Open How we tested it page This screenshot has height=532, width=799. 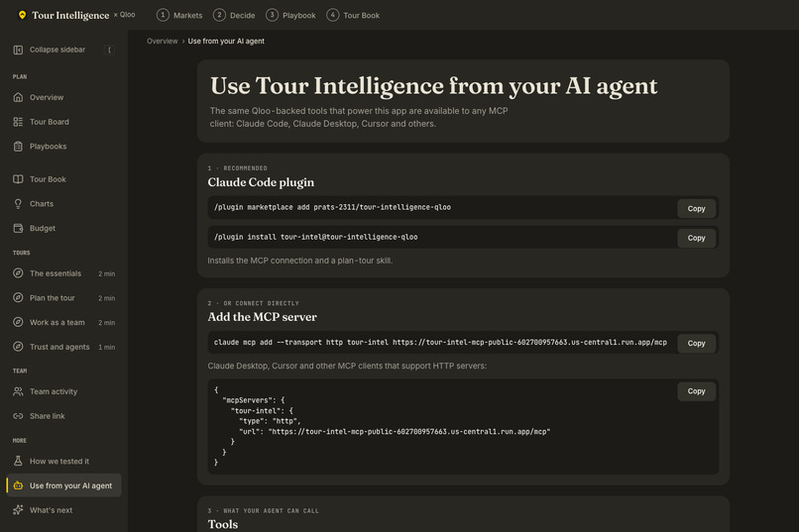point(64,462)
